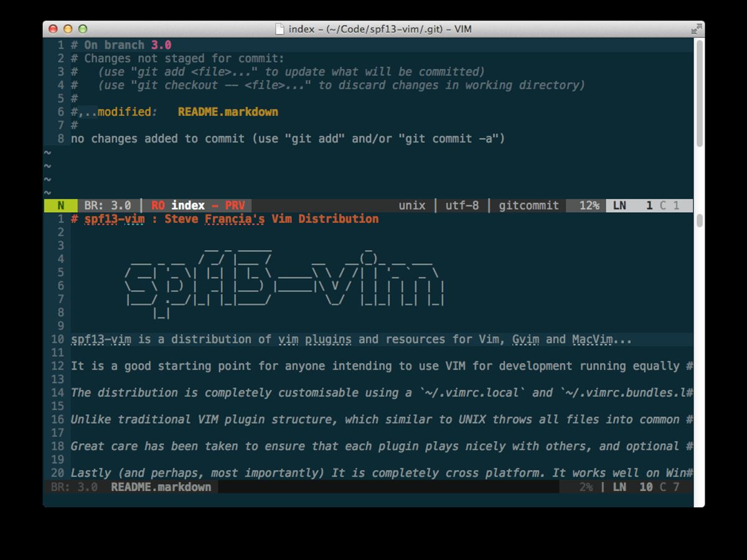Focus the README.markdown buffer name in status line
Screen dimensions: 747x560
(161, 487)
